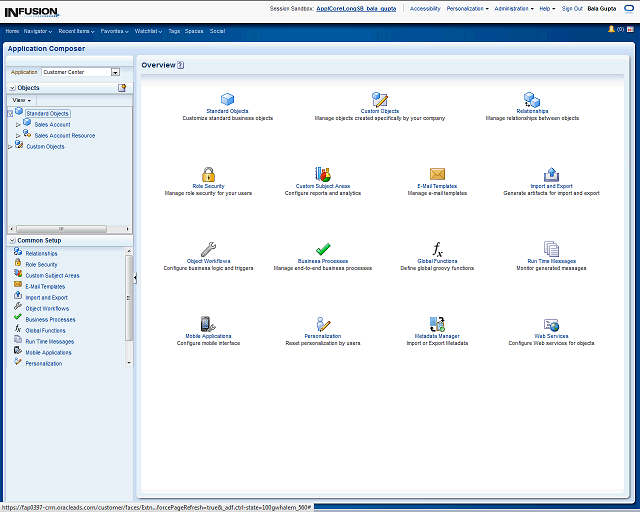640x512 pixels.
Task: Open the Navigator menu
Action: pos(38,31)
